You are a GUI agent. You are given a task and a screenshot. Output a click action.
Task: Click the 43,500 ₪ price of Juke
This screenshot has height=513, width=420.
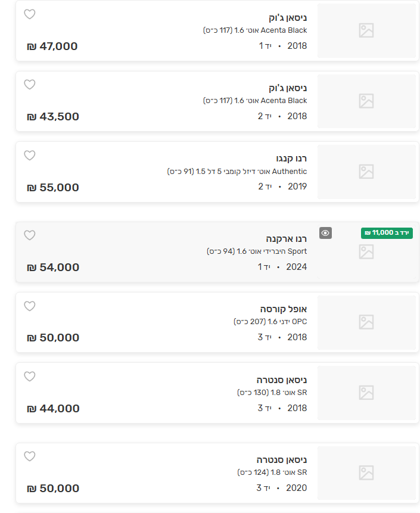click(53, 117)
